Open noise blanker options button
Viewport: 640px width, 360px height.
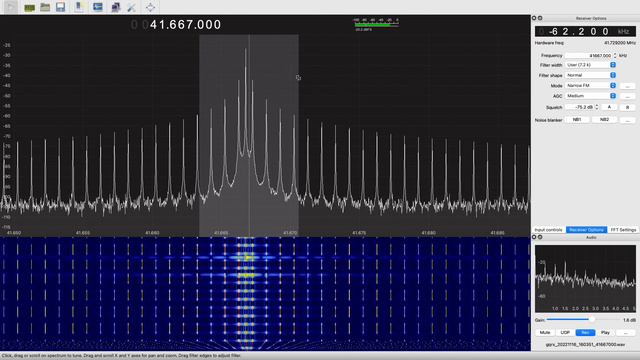[627, 120]
